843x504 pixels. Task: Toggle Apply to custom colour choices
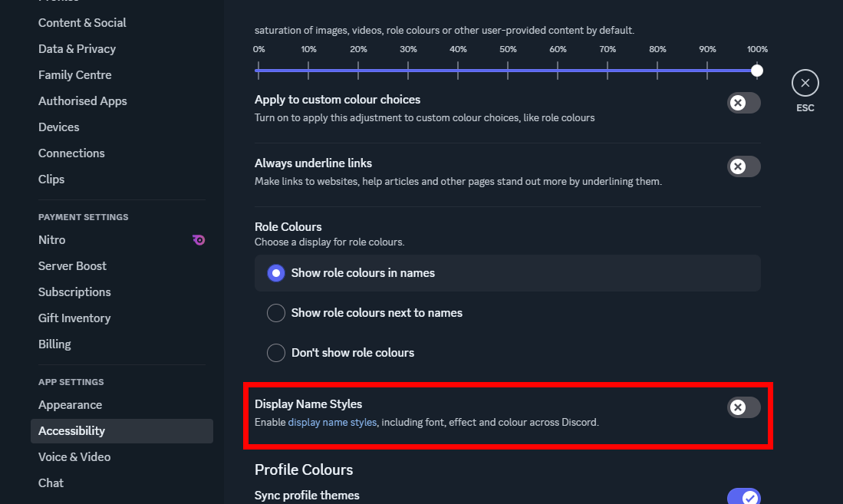tap(743, 103)
